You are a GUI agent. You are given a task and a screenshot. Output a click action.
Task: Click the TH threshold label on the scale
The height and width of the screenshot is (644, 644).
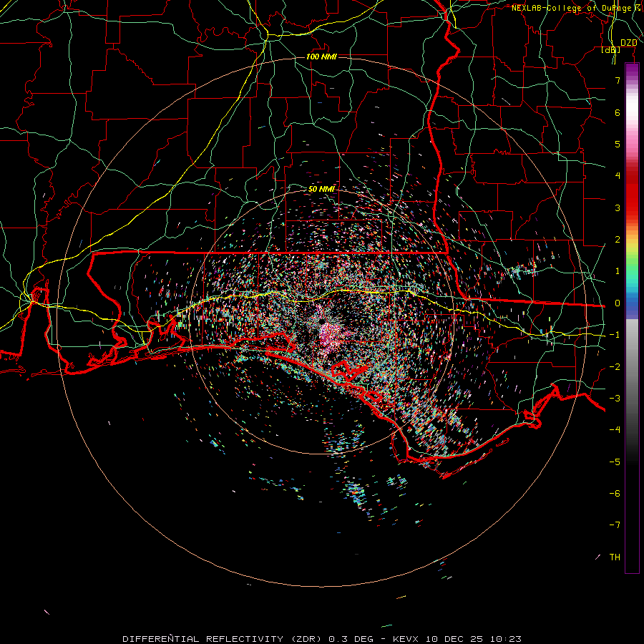coord(615,557)
